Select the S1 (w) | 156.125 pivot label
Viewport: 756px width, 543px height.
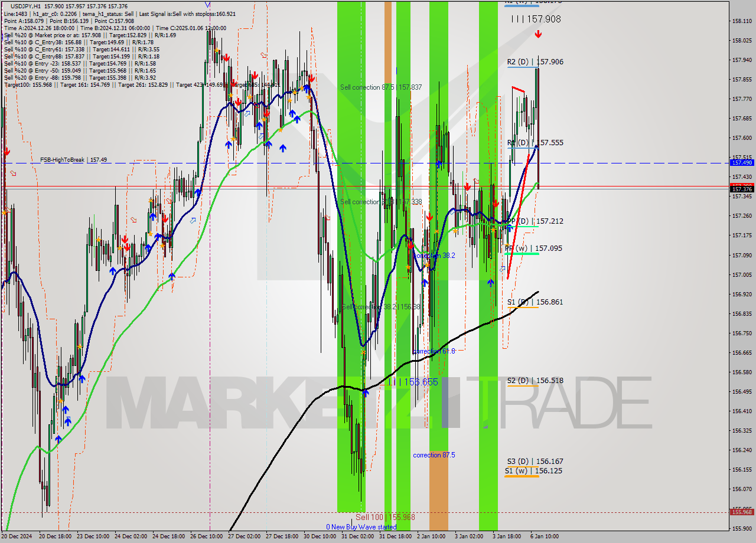533,471
